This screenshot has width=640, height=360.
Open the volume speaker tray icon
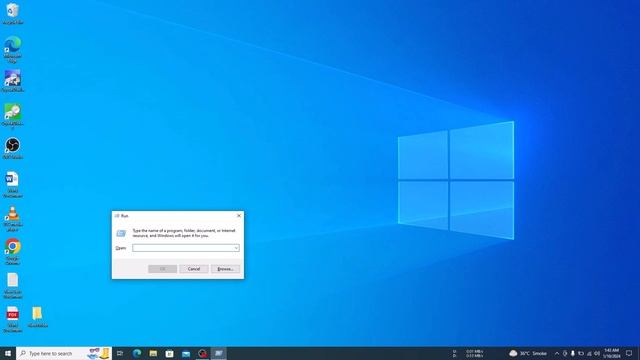(x=597, y=353)
